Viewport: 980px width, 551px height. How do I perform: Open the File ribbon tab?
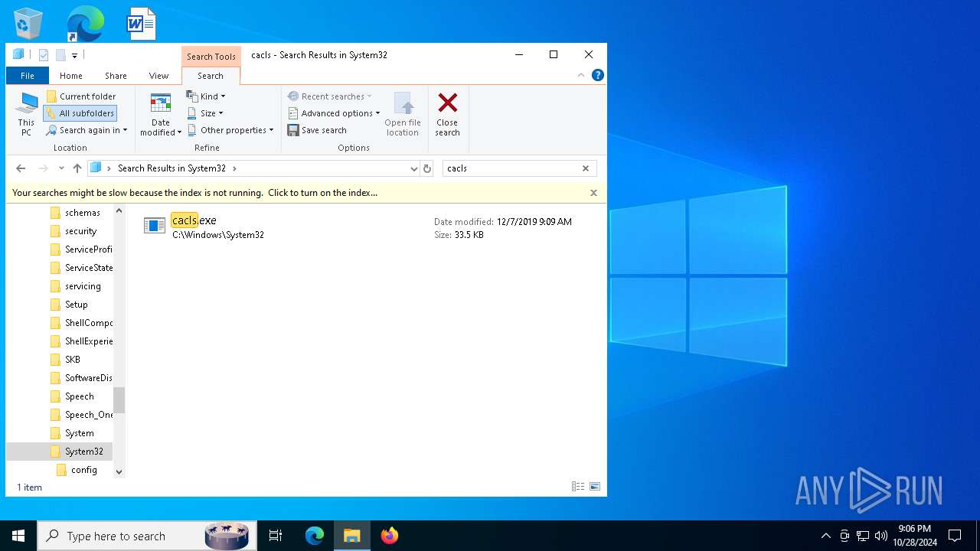coord(28,76)
